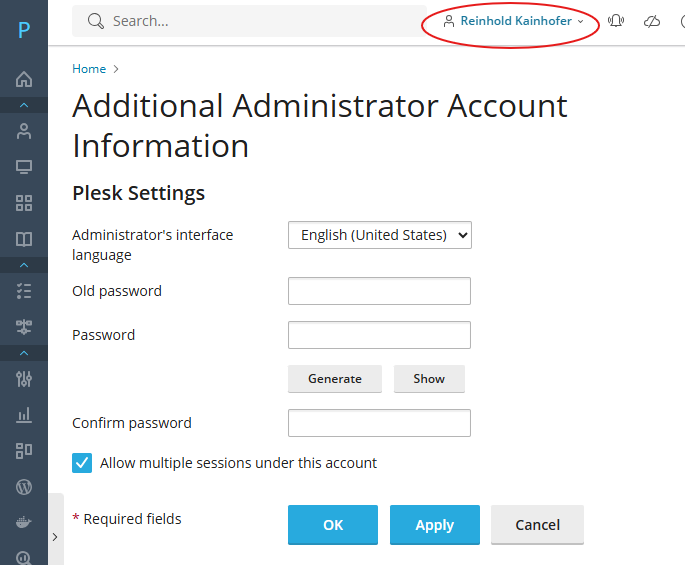Open Administrator's interface language dropdown
Screen dimensions: 685x565
point(379,235)
